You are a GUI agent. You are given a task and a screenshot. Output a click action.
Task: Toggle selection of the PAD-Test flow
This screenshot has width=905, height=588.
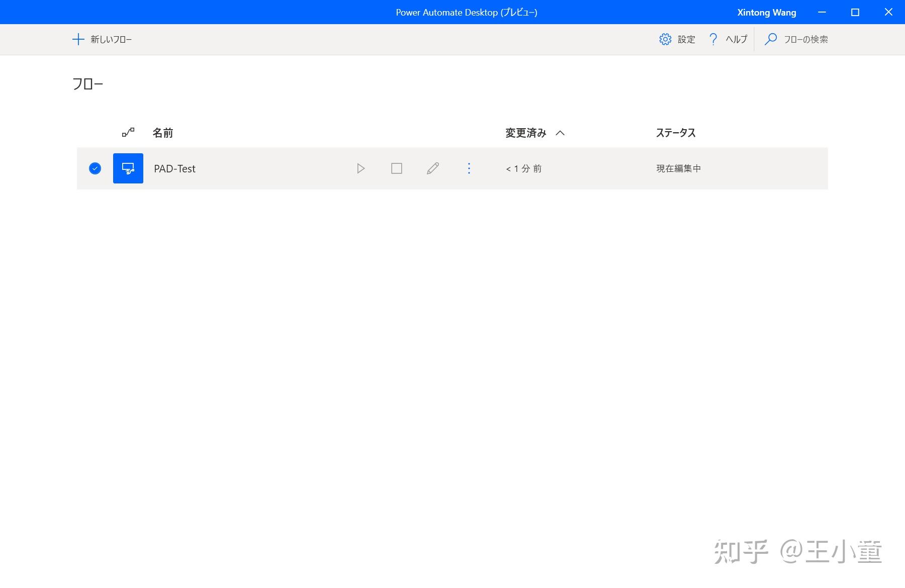[x=95, y=168]
